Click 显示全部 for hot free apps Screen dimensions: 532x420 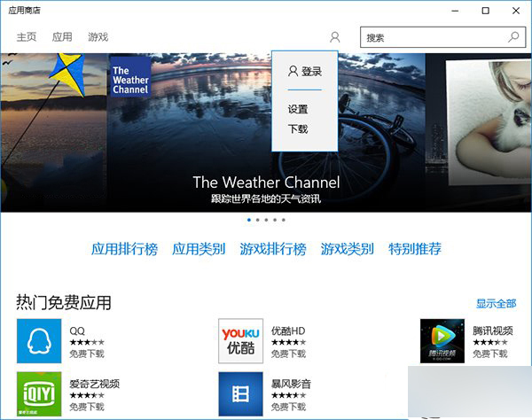tap(496, 303)
